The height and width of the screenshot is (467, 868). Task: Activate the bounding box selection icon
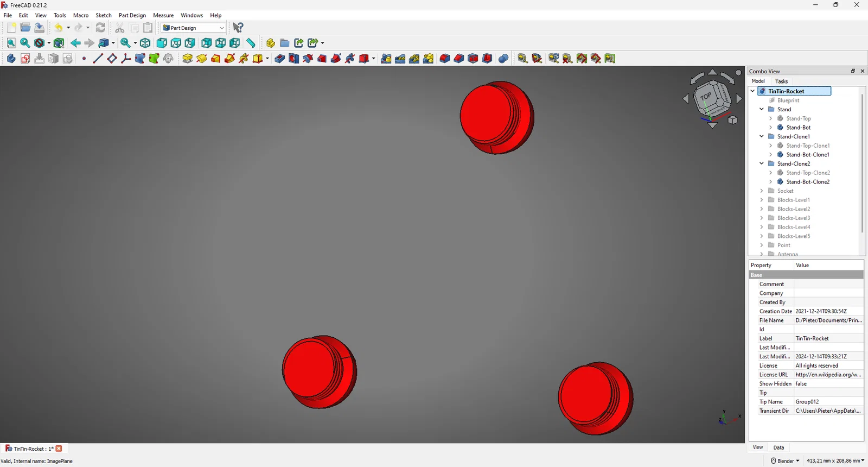(59, 43)
